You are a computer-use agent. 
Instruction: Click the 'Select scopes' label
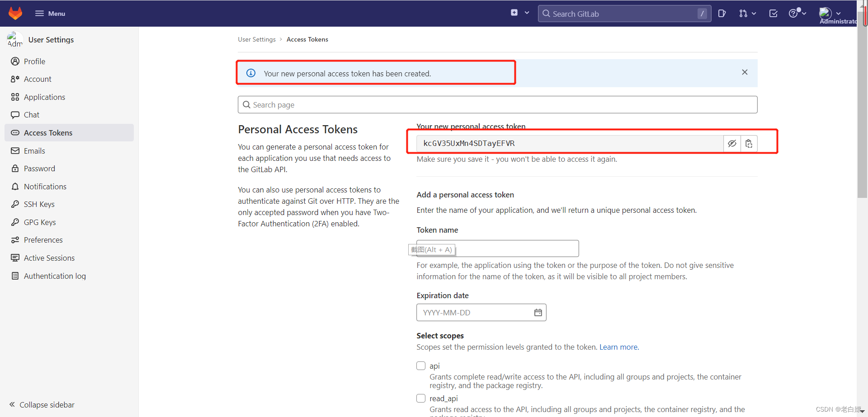click(x=440, y=336)
